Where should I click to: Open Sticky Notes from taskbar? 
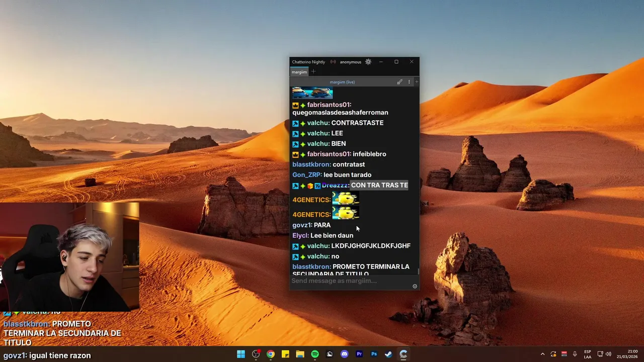285,354
